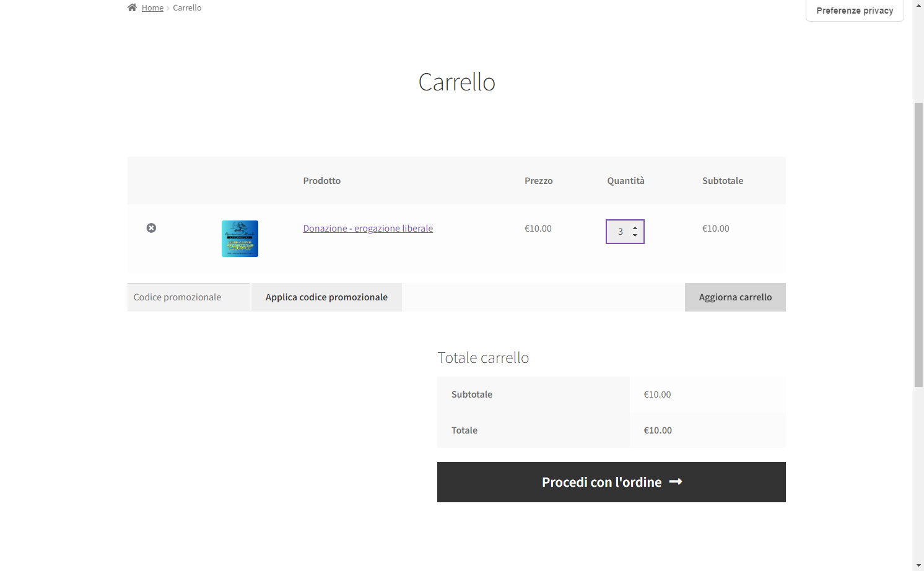
Task: Click the Subtotale column header in table
Action: point(723,181)
